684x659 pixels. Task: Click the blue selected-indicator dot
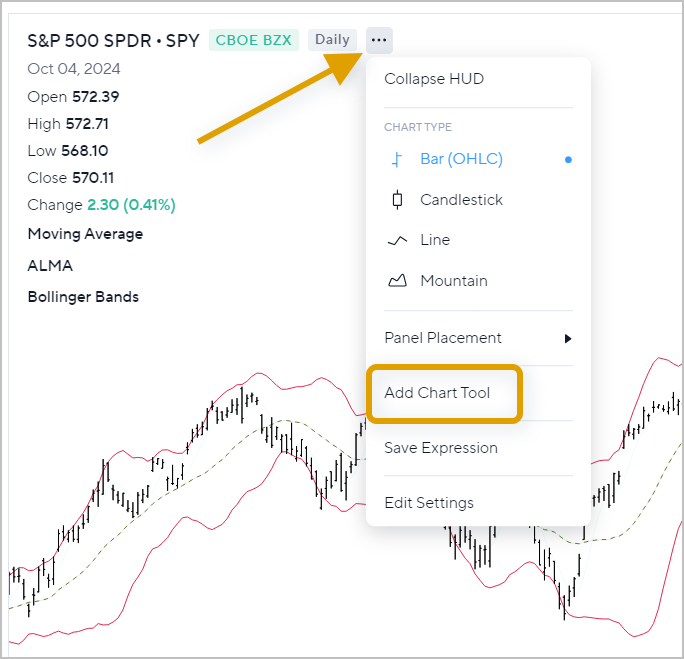569,159
